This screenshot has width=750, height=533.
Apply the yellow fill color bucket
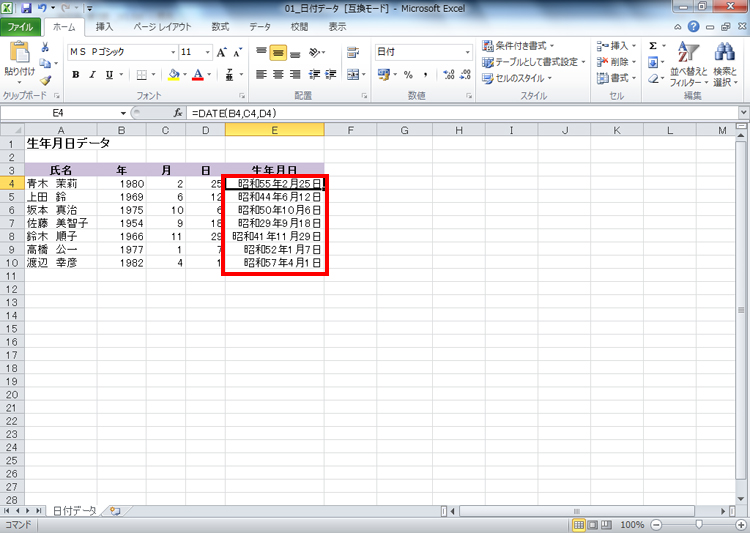tap(174, 75)
